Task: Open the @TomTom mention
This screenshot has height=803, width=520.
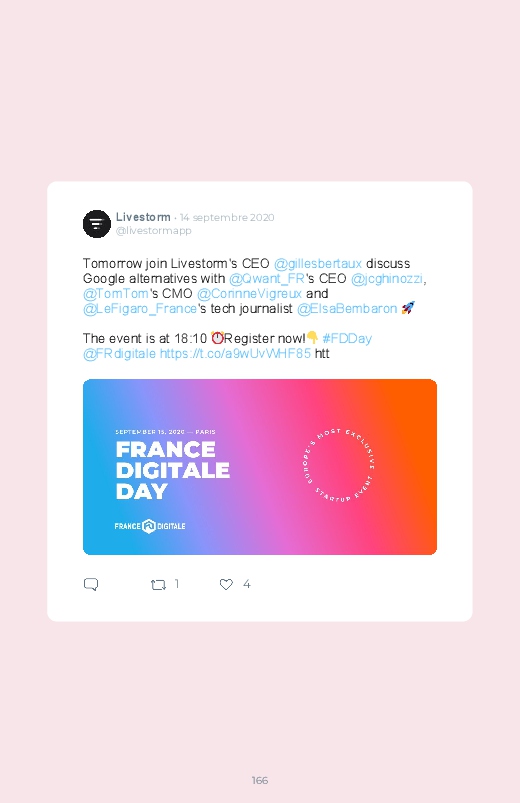Action: click(116, 293)
